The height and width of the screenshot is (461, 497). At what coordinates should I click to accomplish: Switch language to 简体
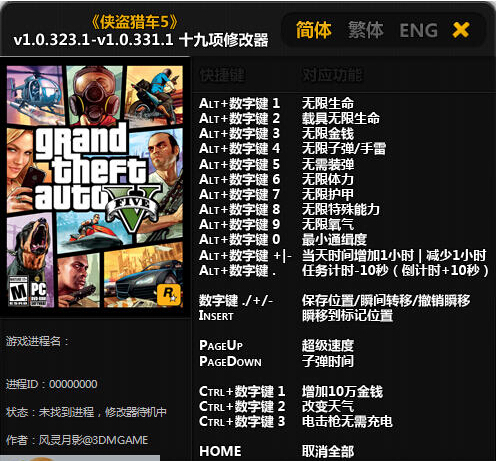(x=314, y=30)
